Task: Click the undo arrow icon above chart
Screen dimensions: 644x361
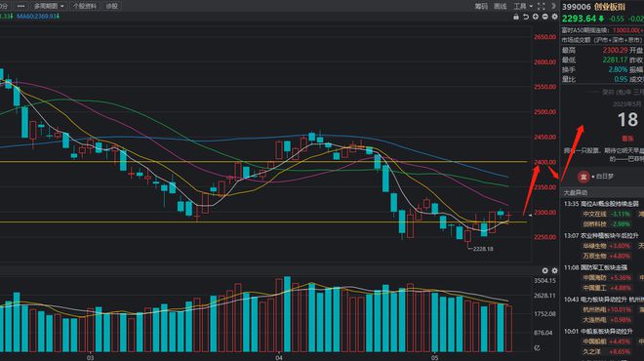Action: pos(526,17)
